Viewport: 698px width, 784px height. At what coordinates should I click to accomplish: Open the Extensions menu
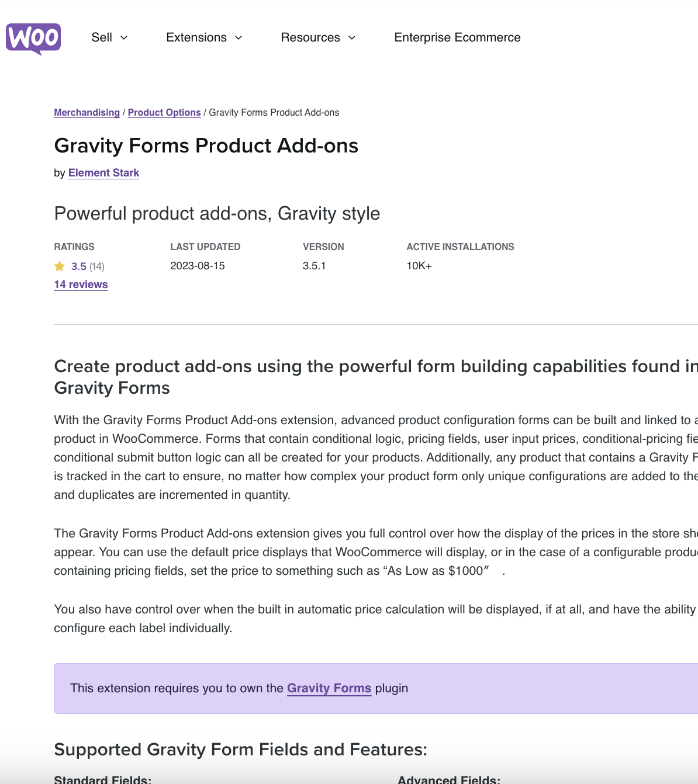click(196, 37)
